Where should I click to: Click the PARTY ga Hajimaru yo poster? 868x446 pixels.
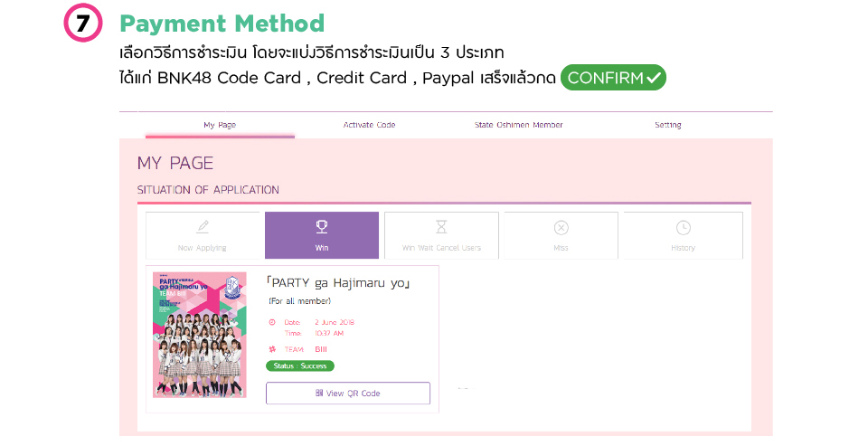click(200, 335)
